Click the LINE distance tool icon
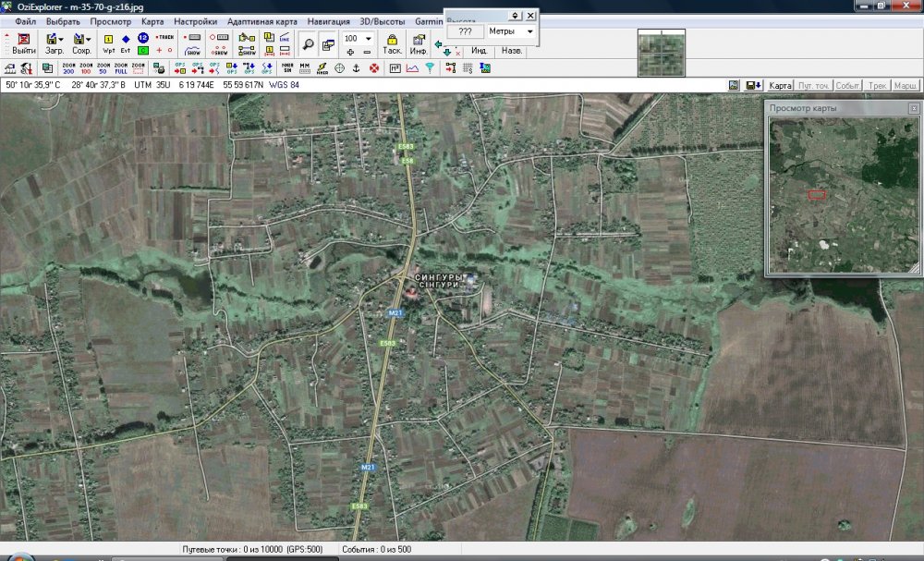This screenshot has width=924, height=561. tap(285, 38)
